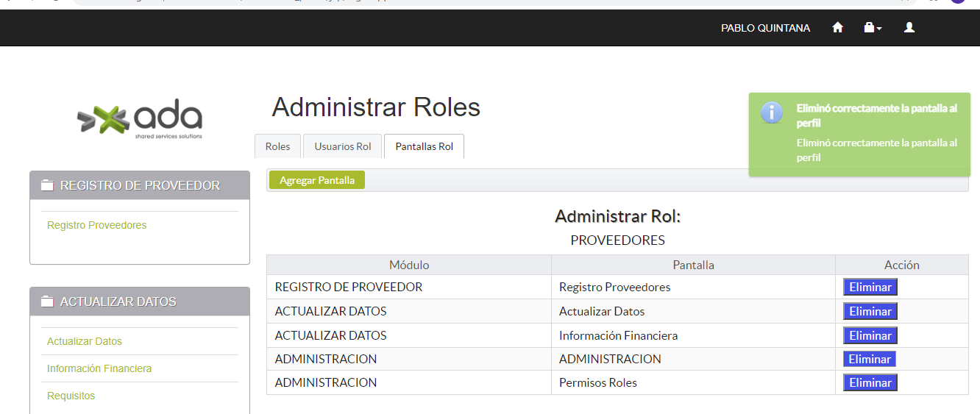This screenshot has height=414, width=980.
Task: Remove Información Financiera with Eliminar button
Action: pos(870,336)
